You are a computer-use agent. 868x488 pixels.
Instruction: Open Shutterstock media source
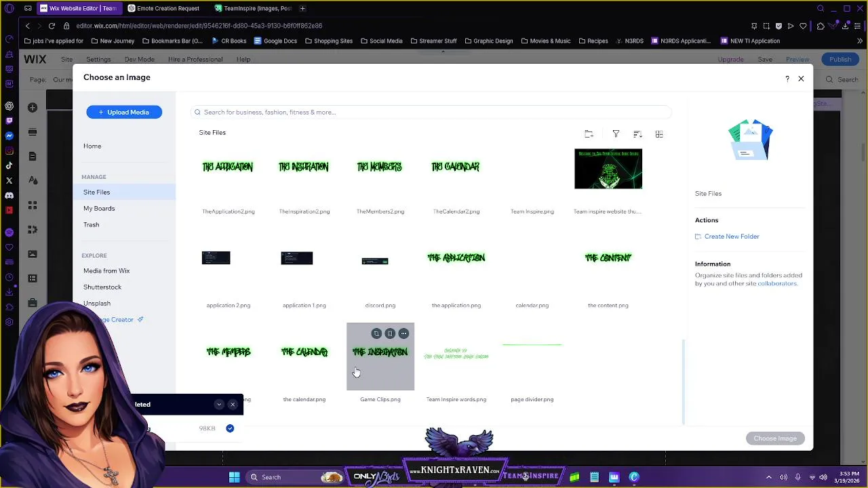[x=102, y=287]
